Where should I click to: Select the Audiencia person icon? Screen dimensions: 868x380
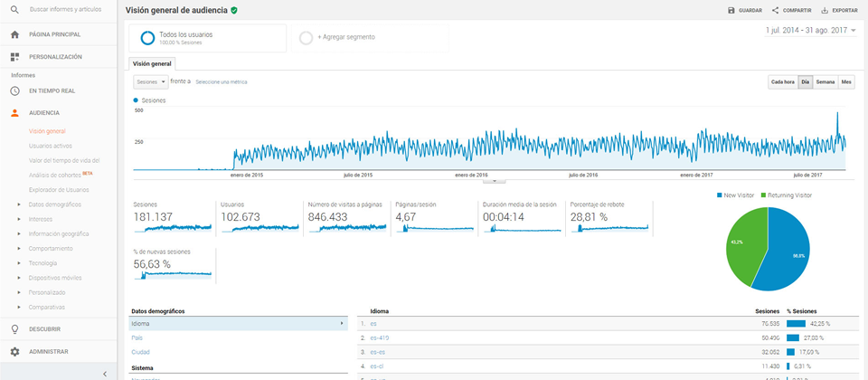click(15, 113)
